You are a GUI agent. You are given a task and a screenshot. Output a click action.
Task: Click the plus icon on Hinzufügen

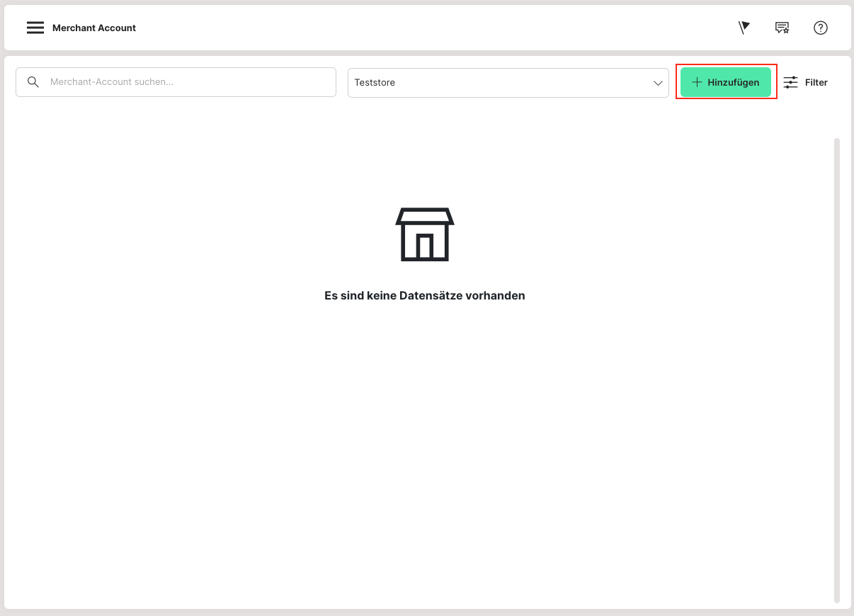tap(697, 82)
